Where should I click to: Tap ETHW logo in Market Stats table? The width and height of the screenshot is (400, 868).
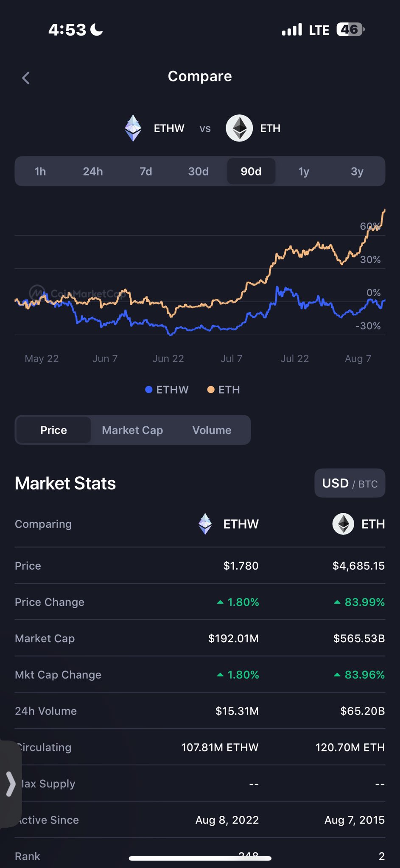pos(205,524)
